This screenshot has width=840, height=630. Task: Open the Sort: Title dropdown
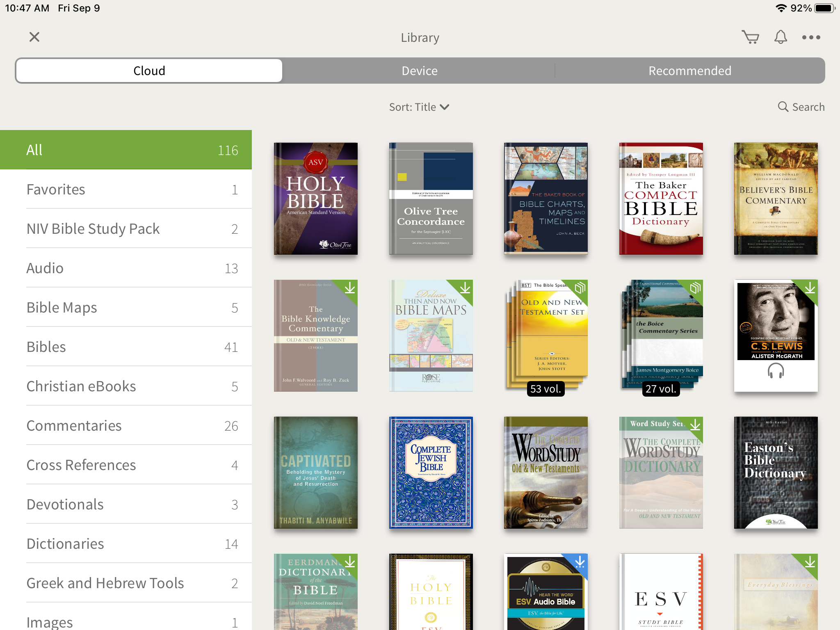pos(419,107)
